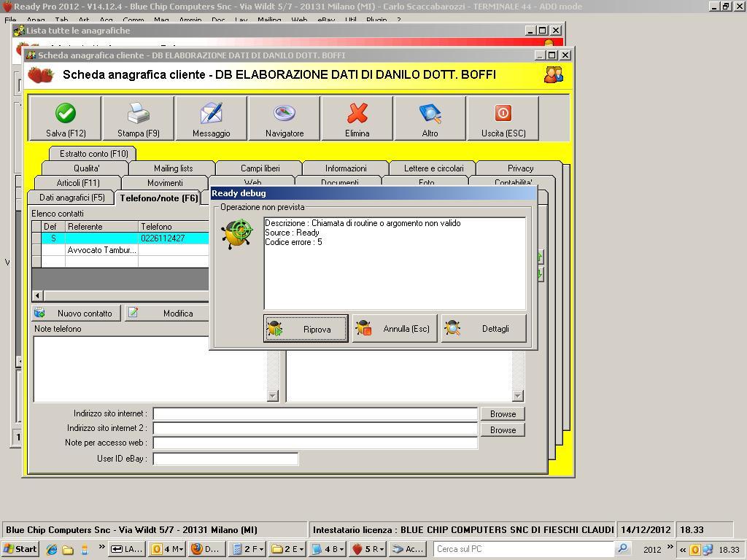Switch to the Estratto conto (F10) tab
This screenshot has height=560, width=747.
tap(93, 153)
